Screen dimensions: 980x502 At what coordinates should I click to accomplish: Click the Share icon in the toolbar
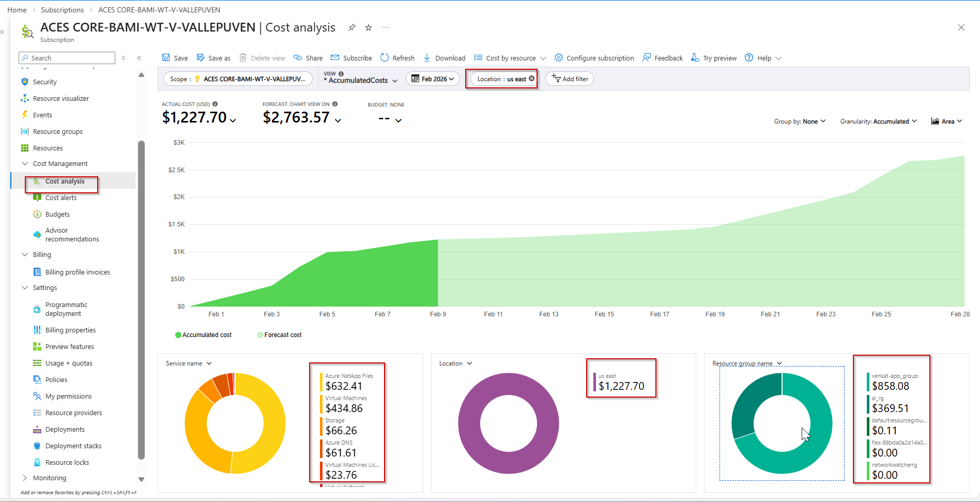tap(298, 58)
